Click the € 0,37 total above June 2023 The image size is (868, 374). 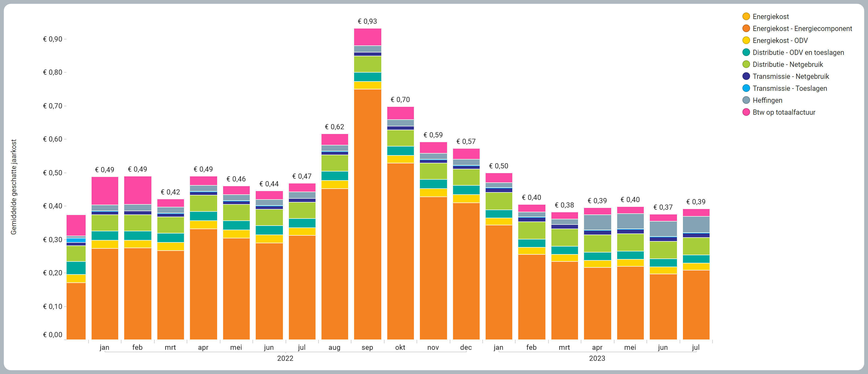click(663, 207)
